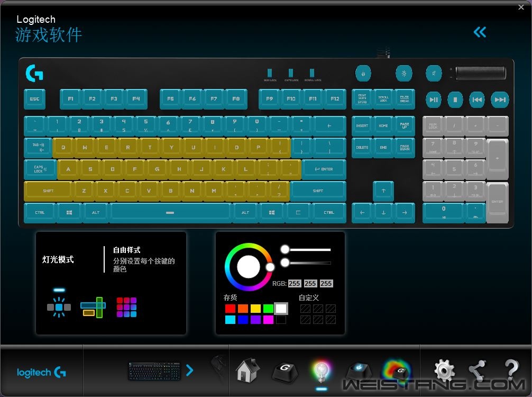Click the hue handle on the color wheel ring

pyautogui.click(x=270, y=267)
